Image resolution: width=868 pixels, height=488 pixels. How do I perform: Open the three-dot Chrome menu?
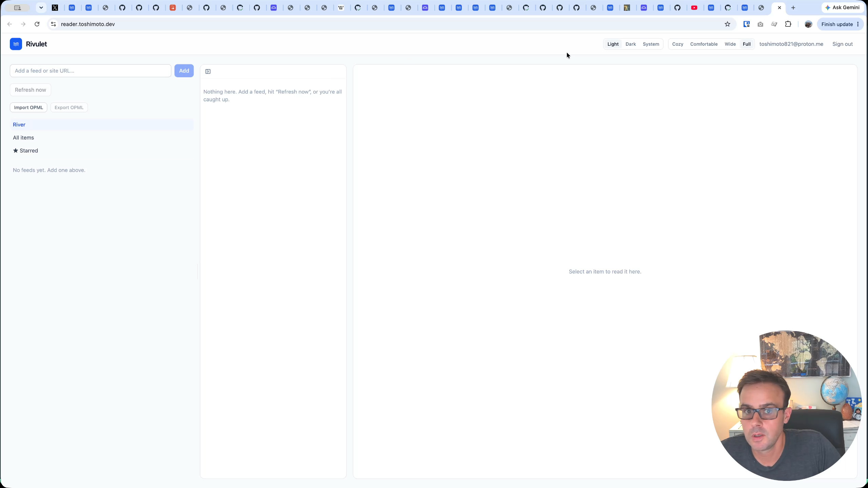pyautogui.click(x=858, y=24)
